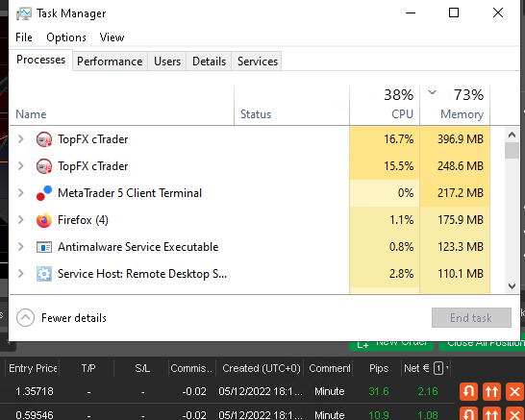Close the position with entry 1.35718
This screenshot has height=420, width=525.
(514, 391)
